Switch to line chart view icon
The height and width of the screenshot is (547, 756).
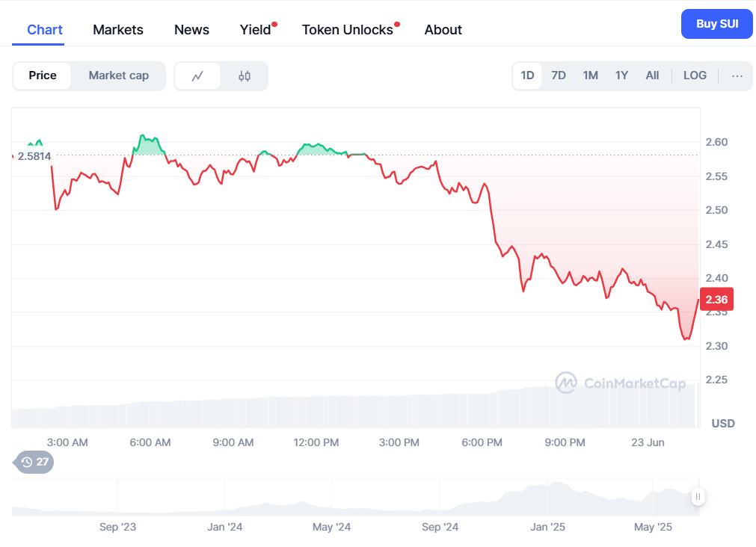point(197,76)
